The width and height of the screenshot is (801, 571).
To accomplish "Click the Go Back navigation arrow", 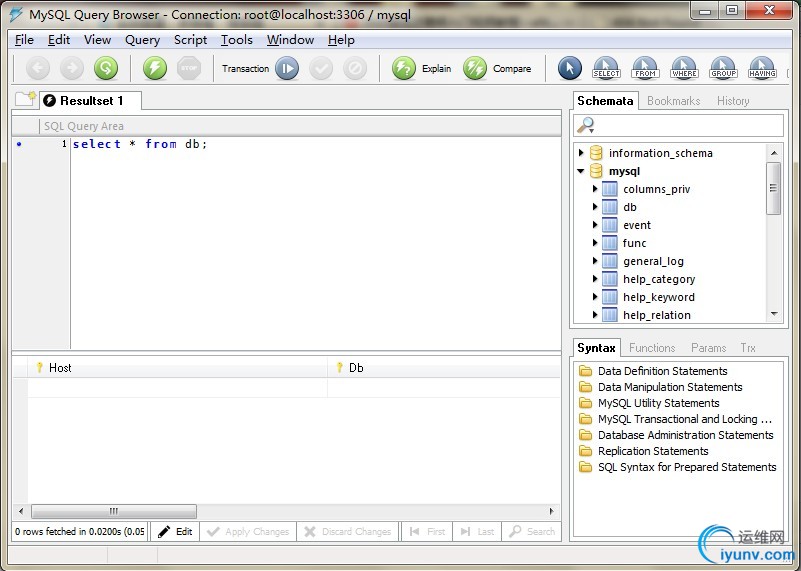I will tap(38, 68).
